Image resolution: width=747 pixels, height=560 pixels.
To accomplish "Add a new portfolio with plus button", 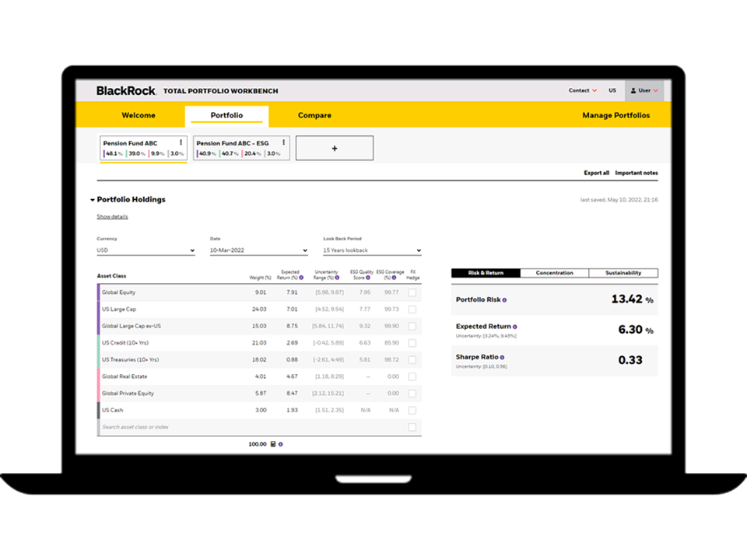I will pyautogui.click(x=335, y=148).
